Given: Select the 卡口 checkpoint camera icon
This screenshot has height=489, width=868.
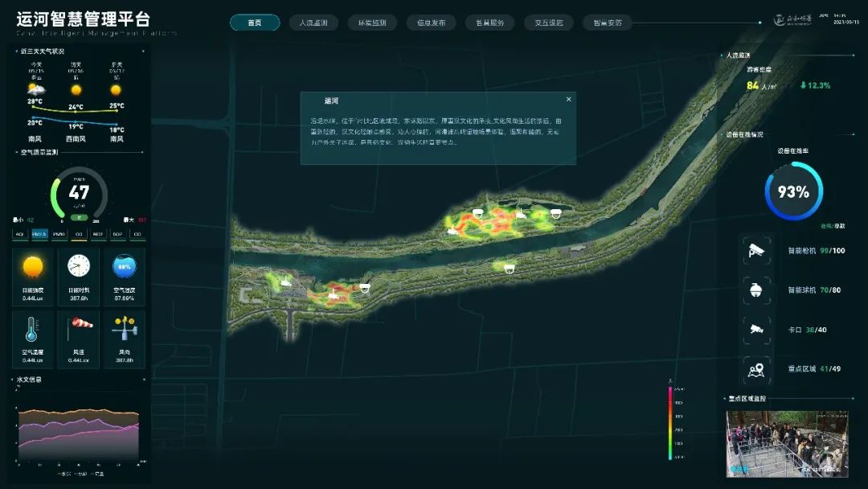Looking at the screenshot, I should click(756, 329).
